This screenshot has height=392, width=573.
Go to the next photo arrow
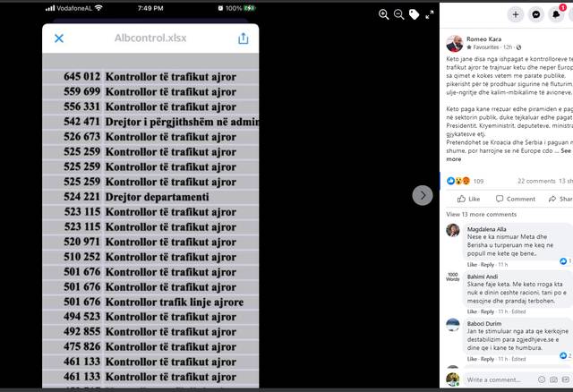(x=423, y=195)
